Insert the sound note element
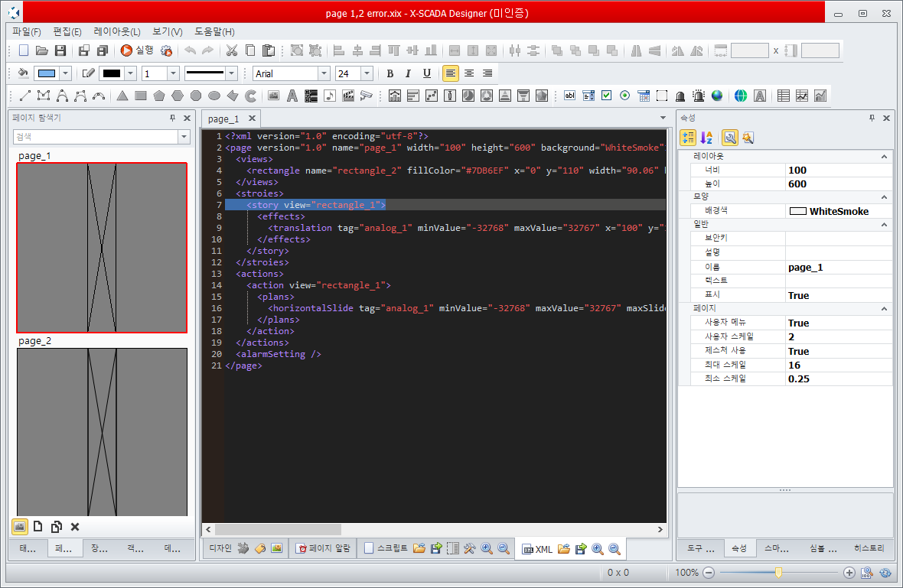 tap(329, 96)
